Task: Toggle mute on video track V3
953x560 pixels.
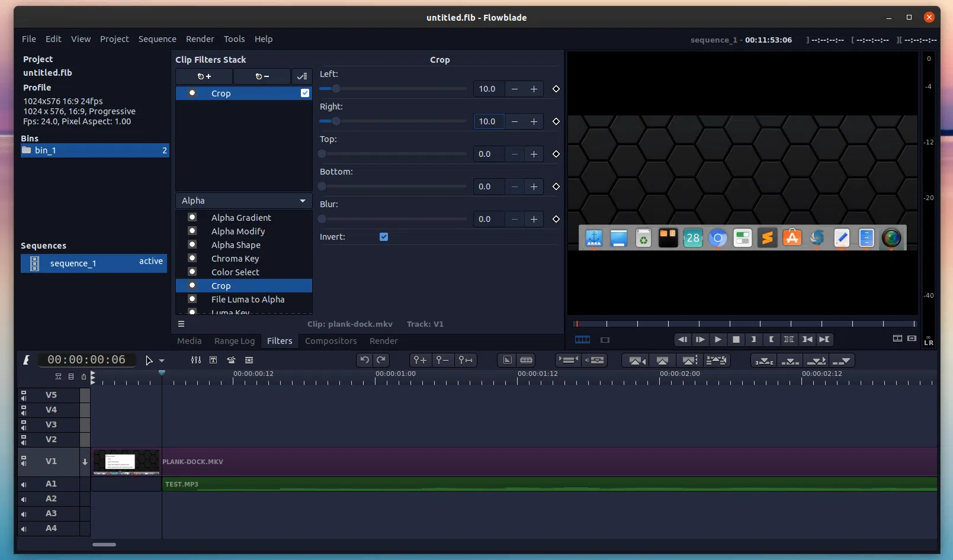Action: [24, 424]
